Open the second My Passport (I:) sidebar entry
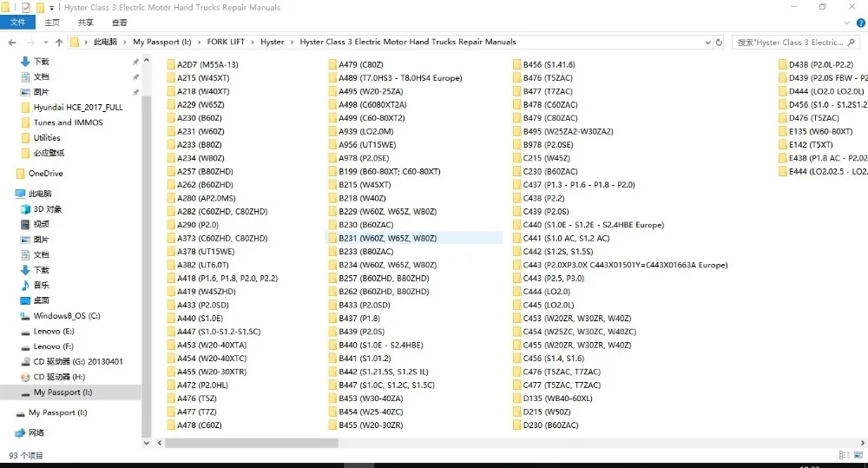868x468 pixels. 51,412
